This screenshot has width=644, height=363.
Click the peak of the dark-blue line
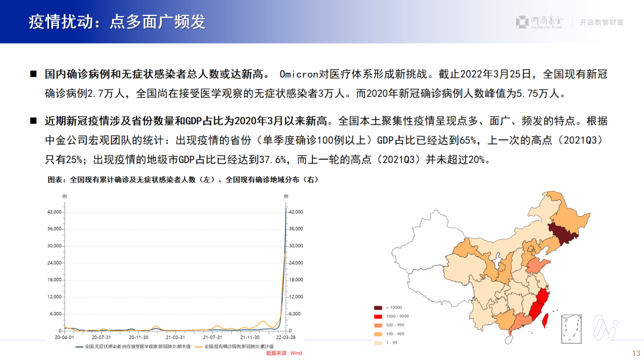point(286,209)
